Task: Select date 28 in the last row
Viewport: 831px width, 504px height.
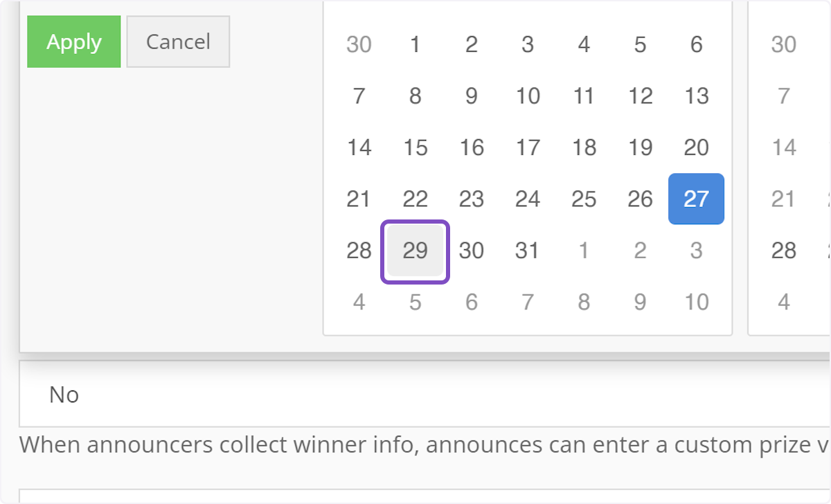Action: click(x=359, y=251)
